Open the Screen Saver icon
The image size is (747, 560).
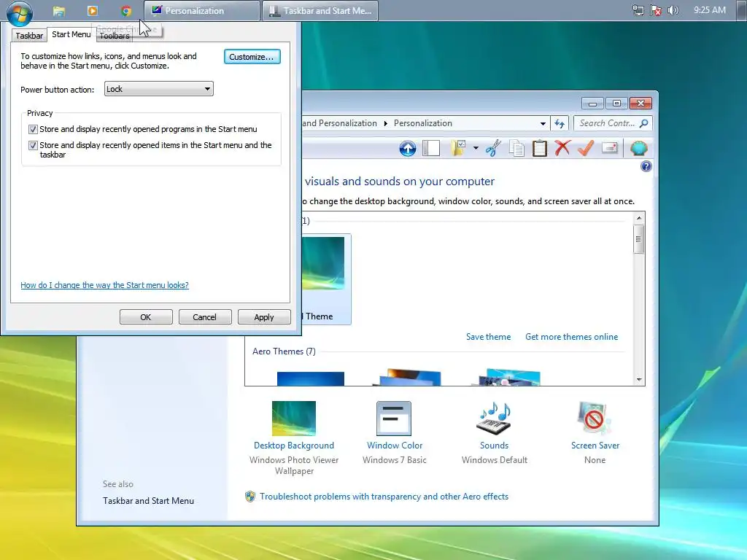tap(594, 418)
